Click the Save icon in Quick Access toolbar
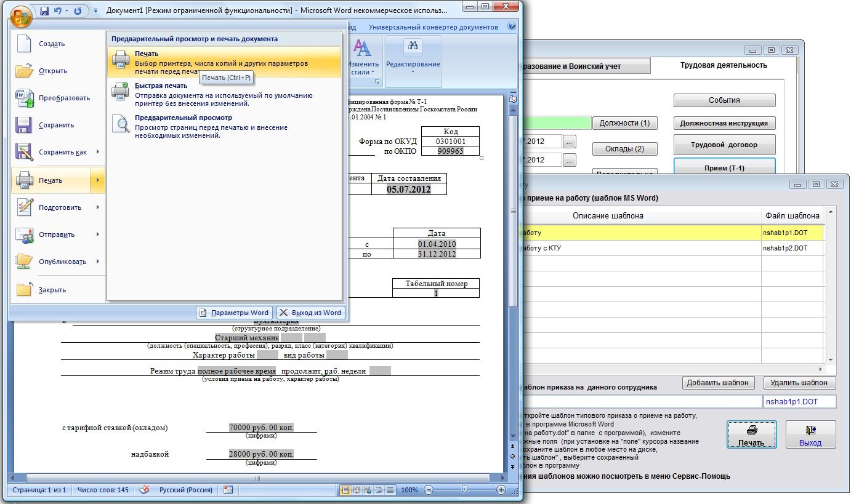This screenshot has width=851, height=504. [x=45, y=11]
